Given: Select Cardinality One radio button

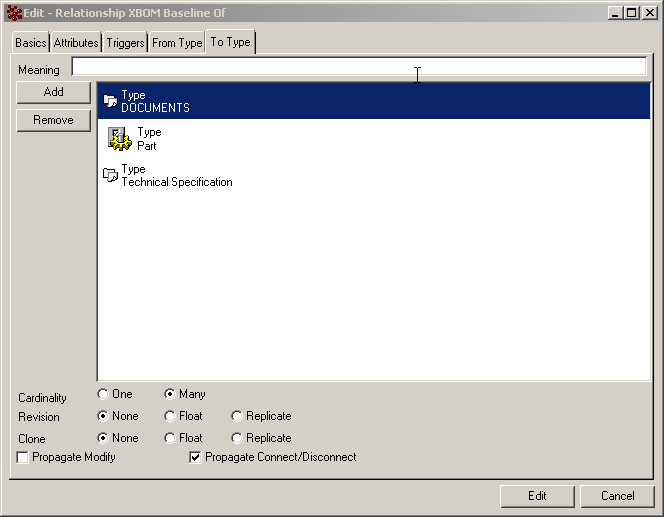Looking at the screenshot, I should coord(103,394).
